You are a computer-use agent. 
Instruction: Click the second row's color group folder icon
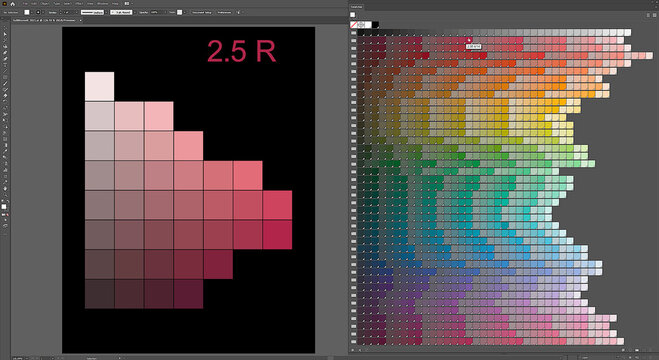pos(354,40)
